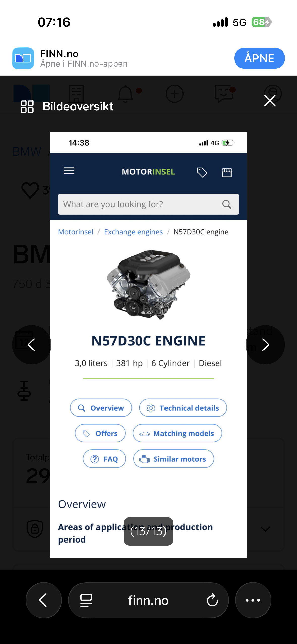Tap the battery indicator in the status bar
Screen dimensions: 297x644
[x=262, y=22]
